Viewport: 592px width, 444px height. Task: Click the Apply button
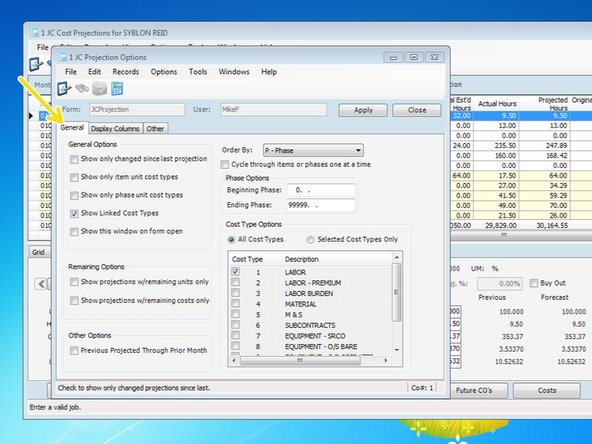(x=363, y=110)
